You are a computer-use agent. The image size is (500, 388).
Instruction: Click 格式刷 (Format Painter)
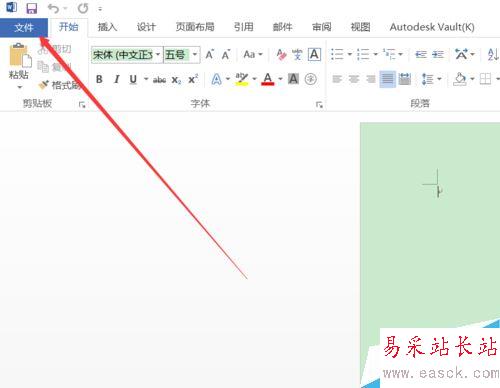coord(60,85)
